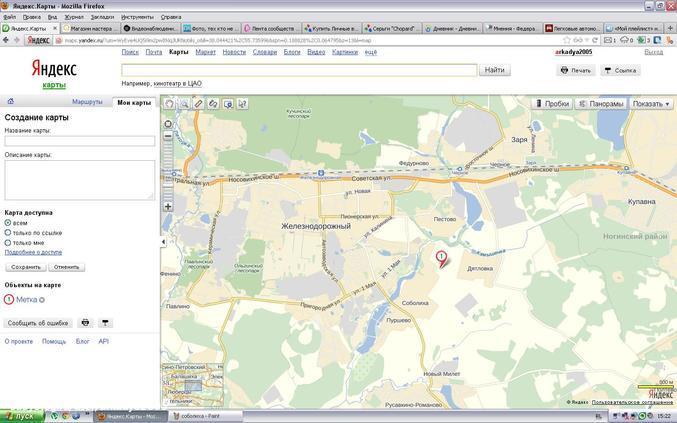Select 'только мне' access option
The width and height of the screenshot is (677, 423).
pos(8,243)
